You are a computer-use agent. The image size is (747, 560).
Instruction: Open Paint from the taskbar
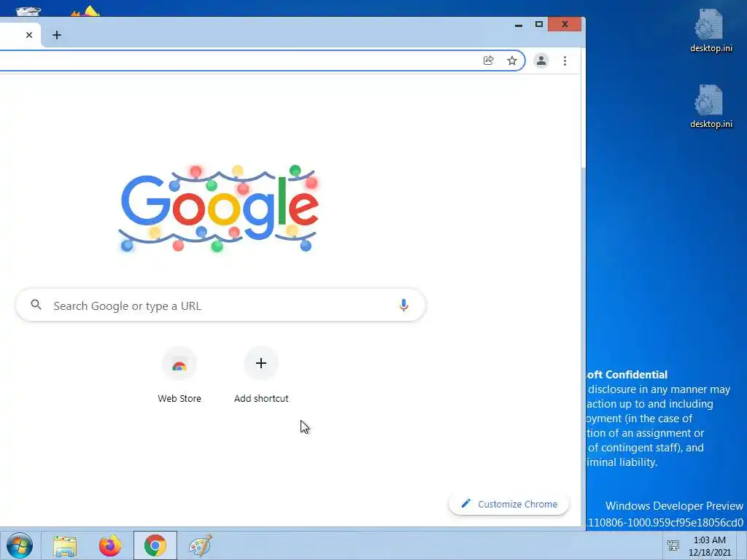(x=200, y=545)
